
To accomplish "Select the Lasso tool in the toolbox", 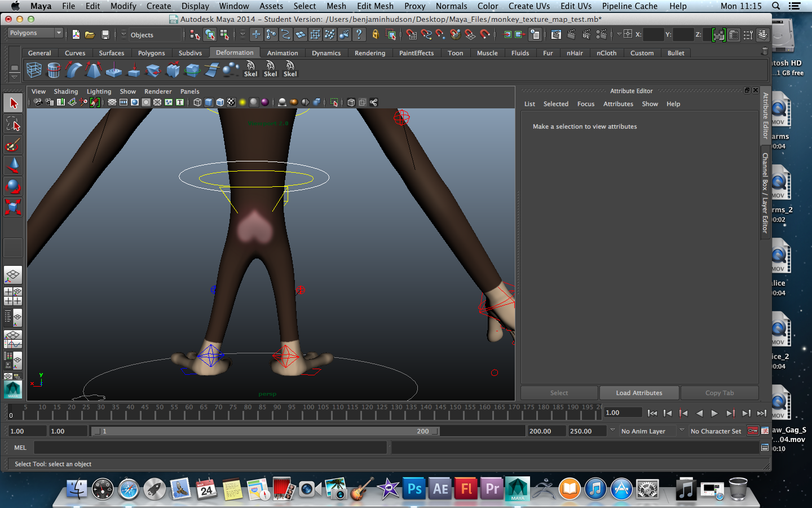I will pyautogui.click(x=13, y=124).
